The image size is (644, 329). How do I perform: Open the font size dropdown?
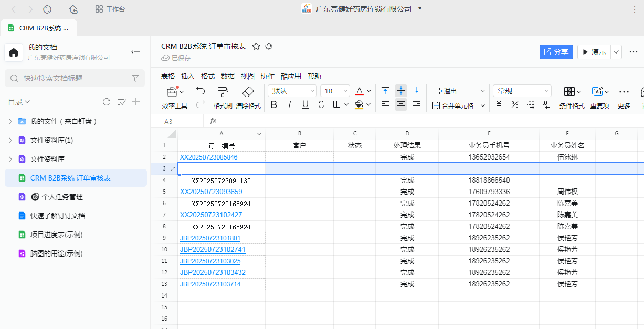point(335,91)
